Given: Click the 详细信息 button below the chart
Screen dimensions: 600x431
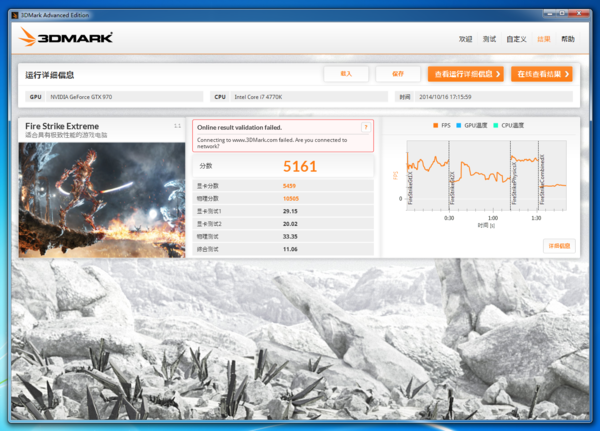Looking at the screenshot, I should pos(559,246).
